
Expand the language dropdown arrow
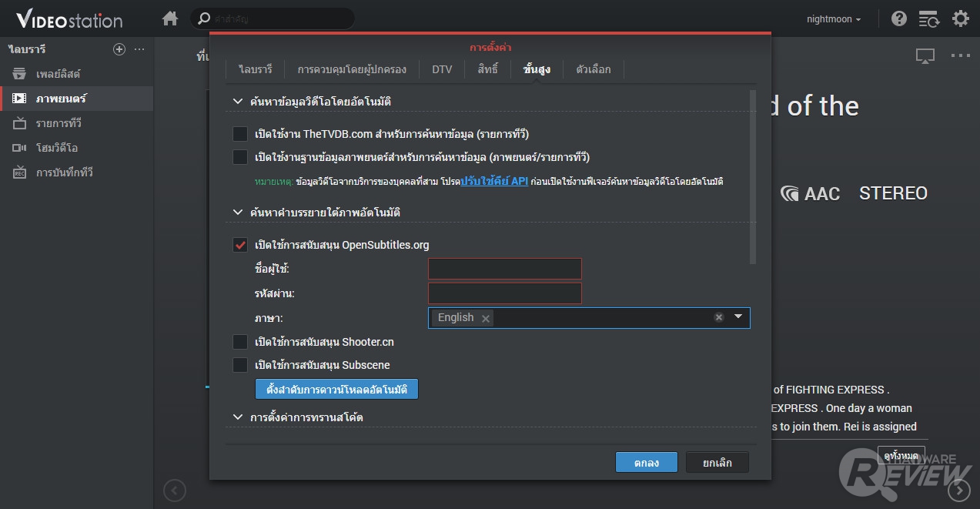click(738, 316)
